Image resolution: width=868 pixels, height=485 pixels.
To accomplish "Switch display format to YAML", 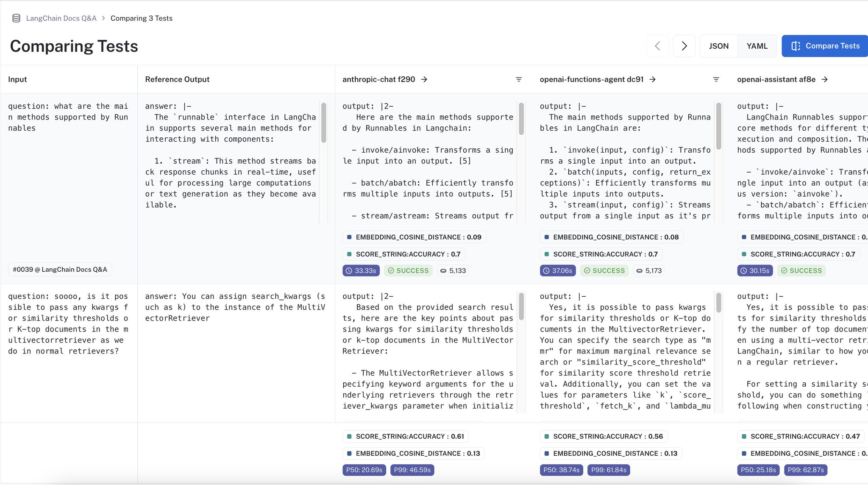I will 757,46.
